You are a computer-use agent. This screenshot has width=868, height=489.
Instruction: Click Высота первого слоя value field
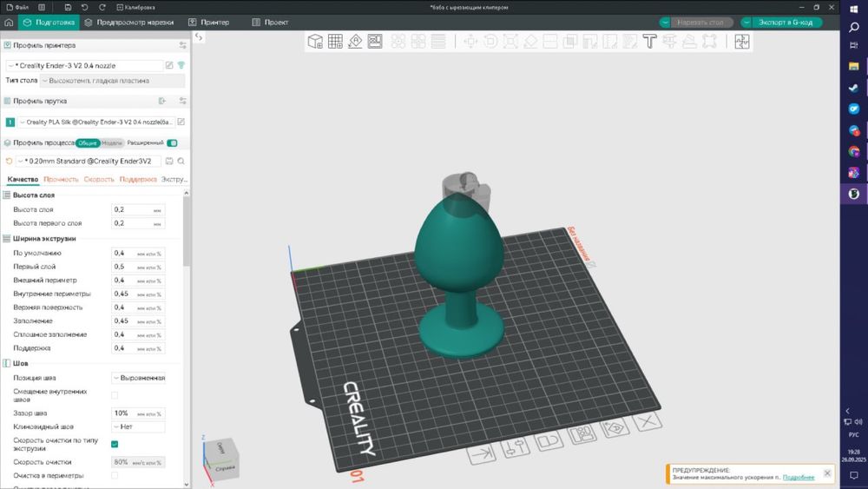point(138,223)
